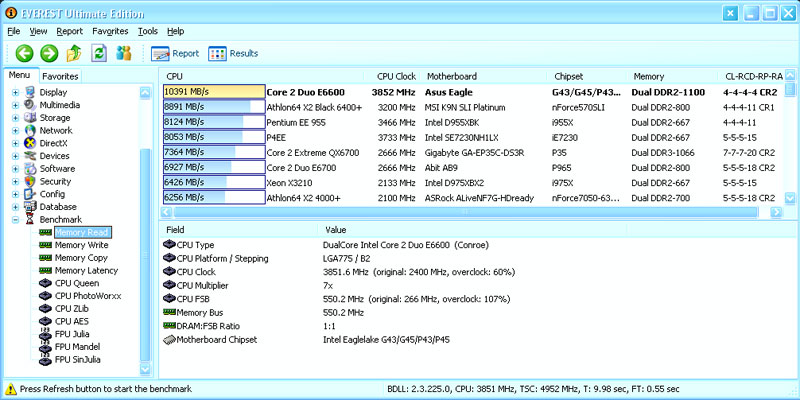Select FPU SinJulia benchmark
This screenshot has height=400, width=800.
(78, 360)
